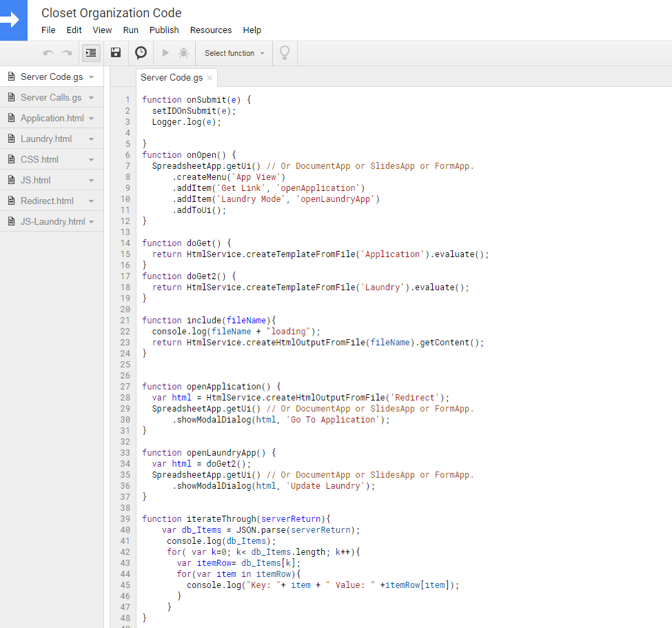Click the 'function include(fileName)' declaration
Viewport: 672px width, 628px height.
tap(209, 321)
